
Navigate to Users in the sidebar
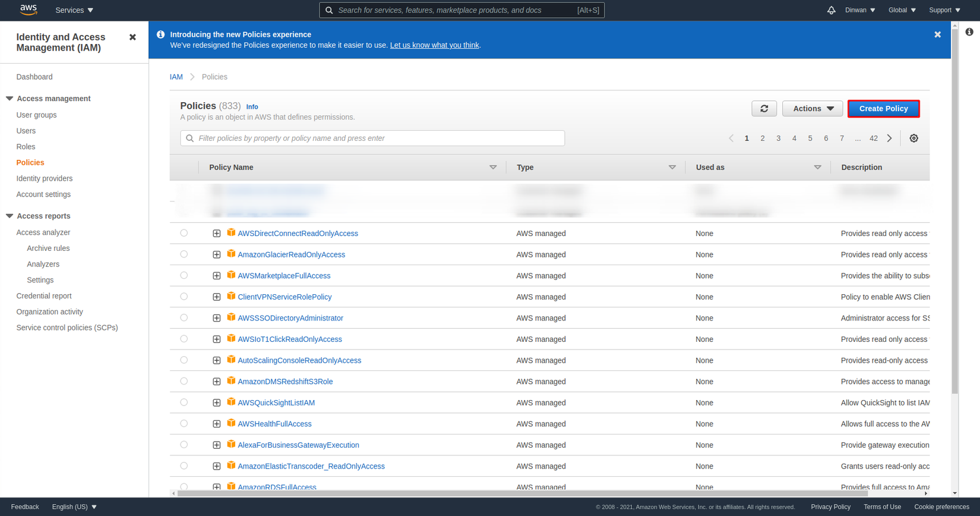tap(26, 131)
